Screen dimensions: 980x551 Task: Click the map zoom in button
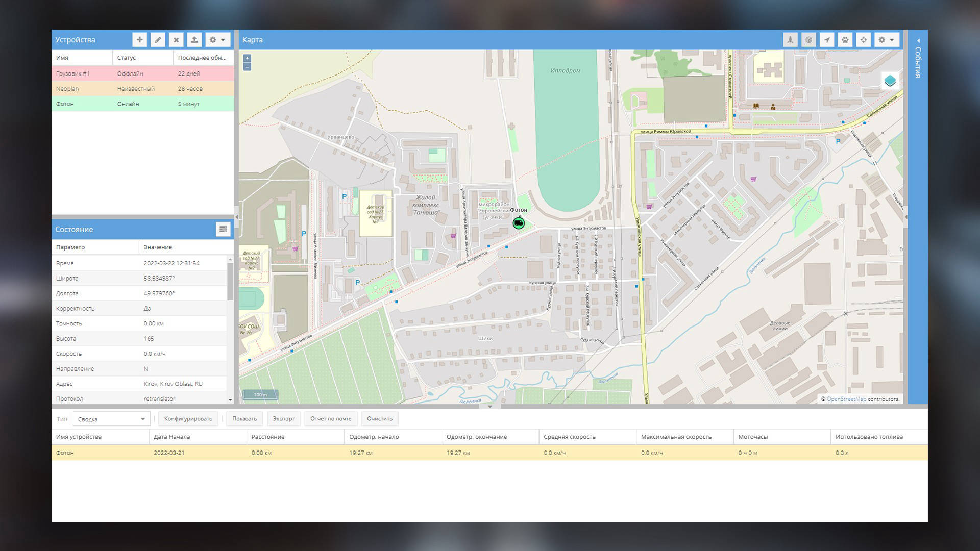248,58
